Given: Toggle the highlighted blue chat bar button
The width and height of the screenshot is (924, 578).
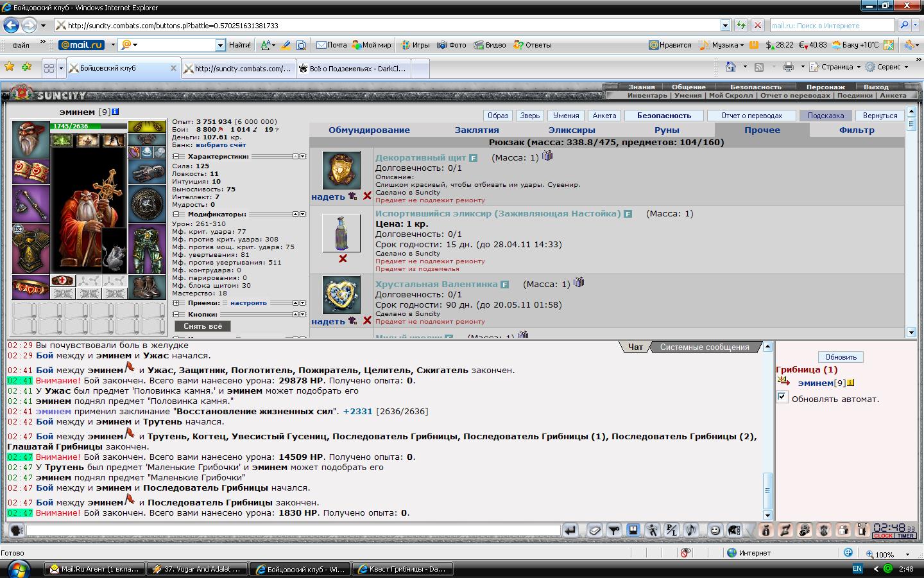Looking at the screenshot, I should tap(633, 530).
